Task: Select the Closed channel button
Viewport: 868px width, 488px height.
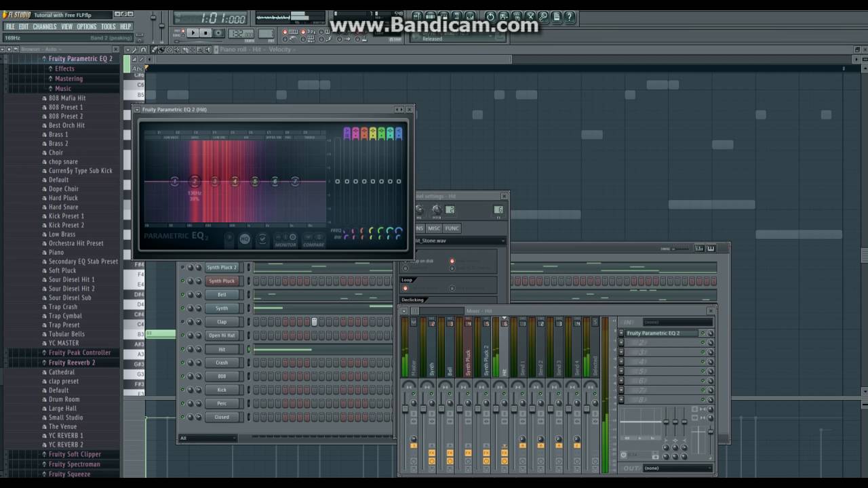Action: click(222, 417)
